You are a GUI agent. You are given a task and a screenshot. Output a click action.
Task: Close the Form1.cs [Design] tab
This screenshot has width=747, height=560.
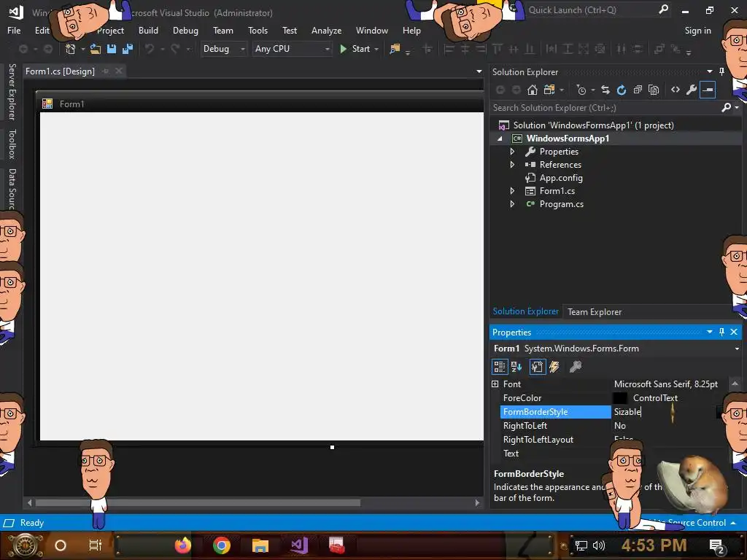pos(119,71)
